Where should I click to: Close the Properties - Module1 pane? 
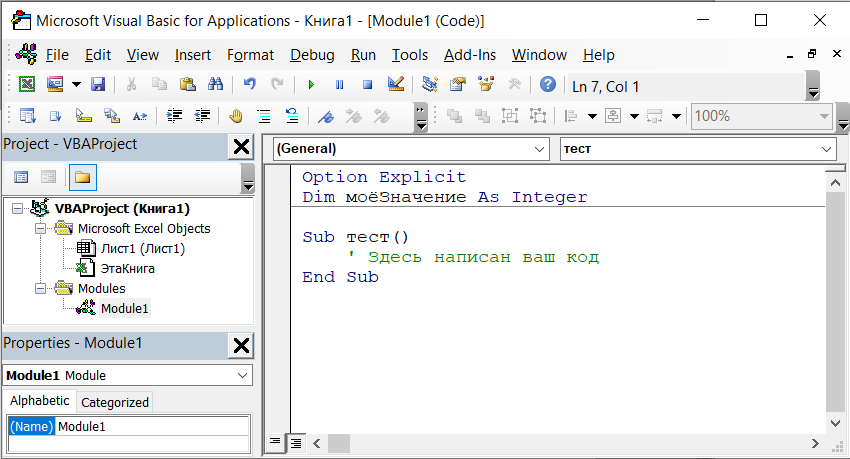241,346
